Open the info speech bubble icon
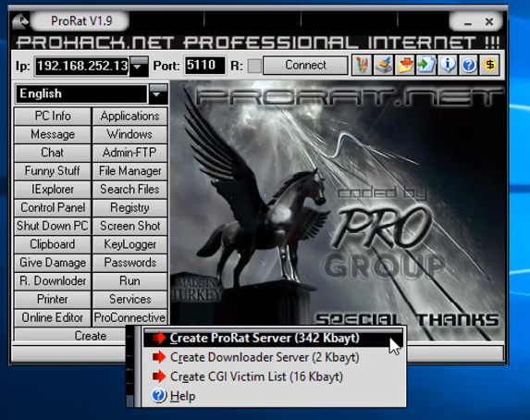 (x=448, y=65)
